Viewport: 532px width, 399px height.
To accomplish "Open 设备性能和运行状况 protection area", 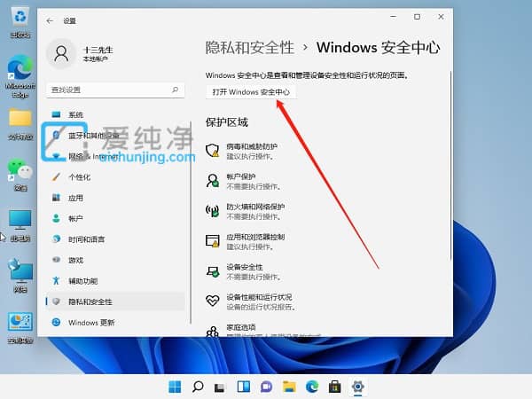I will pyautogui.click(x=252, y=302).
